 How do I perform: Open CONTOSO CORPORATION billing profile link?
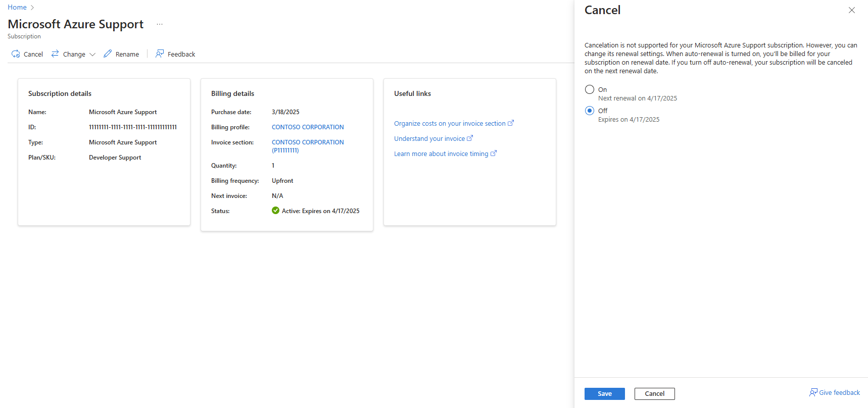pos(308,127)
